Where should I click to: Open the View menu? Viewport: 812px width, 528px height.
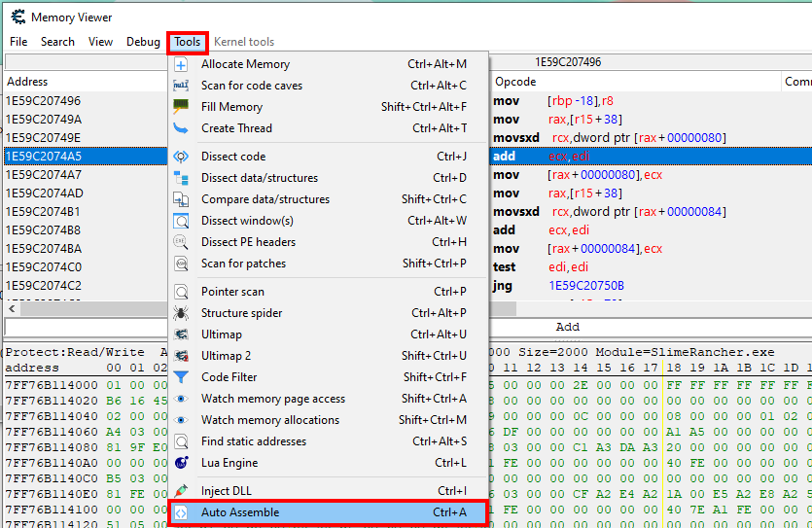click(x=100, y=42)
